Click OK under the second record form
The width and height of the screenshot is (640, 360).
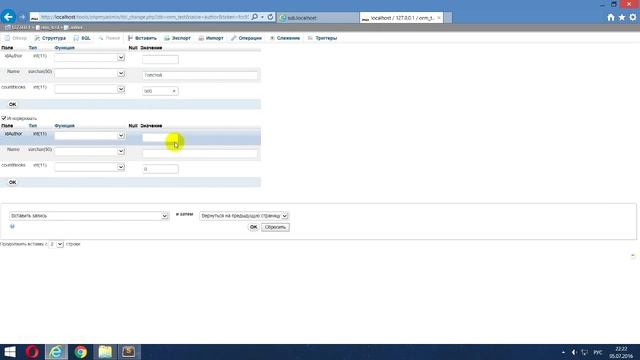(12, 182)
